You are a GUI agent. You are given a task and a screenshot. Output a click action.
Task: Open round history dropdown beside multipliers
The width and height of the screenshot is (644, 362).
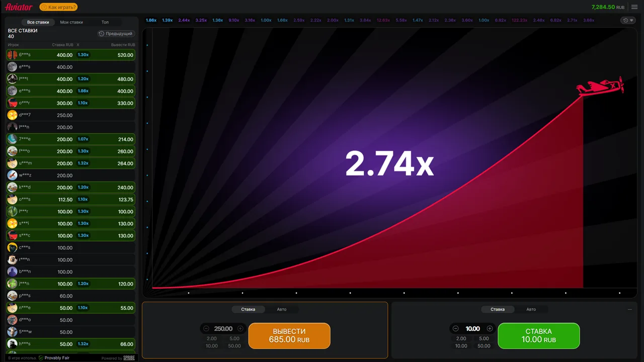tap(628, 20)
